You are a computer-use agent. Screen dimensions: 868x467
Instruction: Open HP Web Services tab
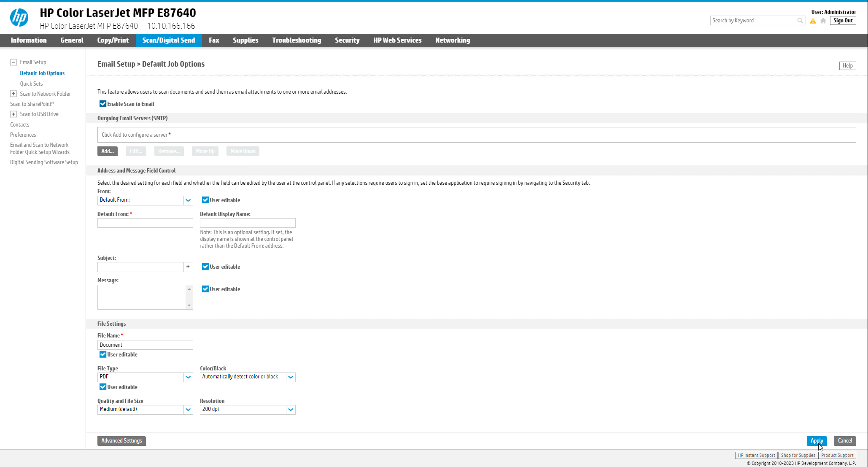click(x=397, y=40)
